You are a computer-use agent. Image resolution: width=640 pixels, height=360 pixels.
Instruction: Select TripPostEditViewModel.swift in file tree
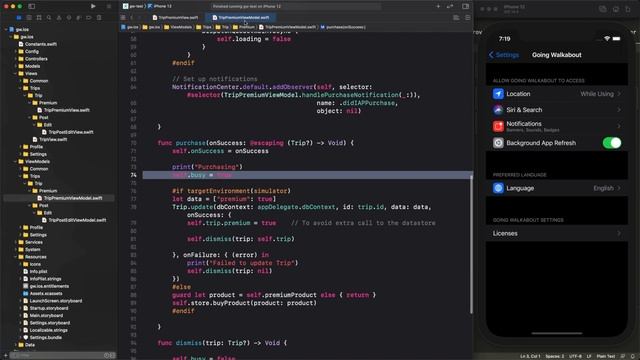pos(74,220)
